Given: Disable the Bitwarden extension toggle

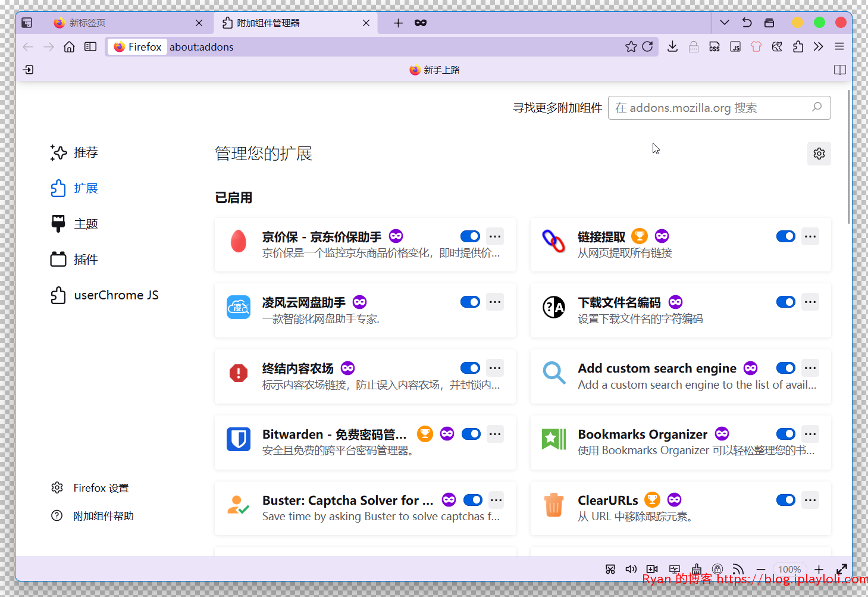Looking at the screenshot, I should (x=471, y=434).
